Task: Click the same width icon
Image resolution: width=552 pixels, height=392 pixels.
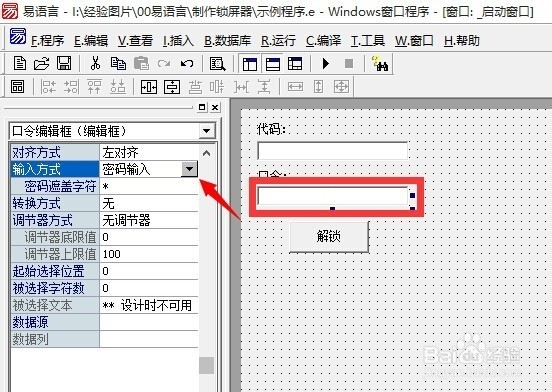Action: pyautogui.click(x=295, y=87)
